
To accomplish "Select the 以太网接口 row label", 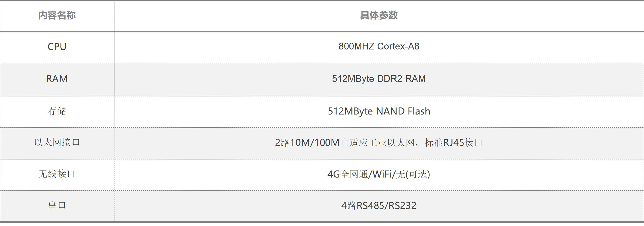I will (57, 143).
